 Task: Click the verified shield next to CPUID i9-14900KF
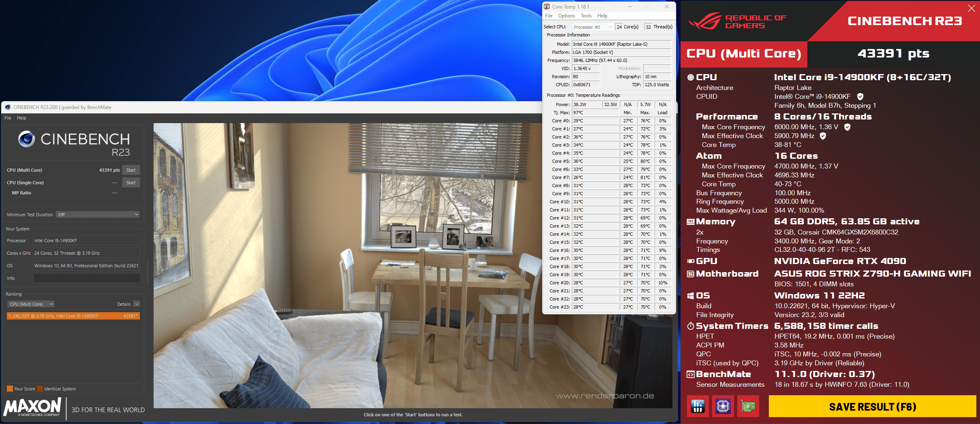(860, 96)
